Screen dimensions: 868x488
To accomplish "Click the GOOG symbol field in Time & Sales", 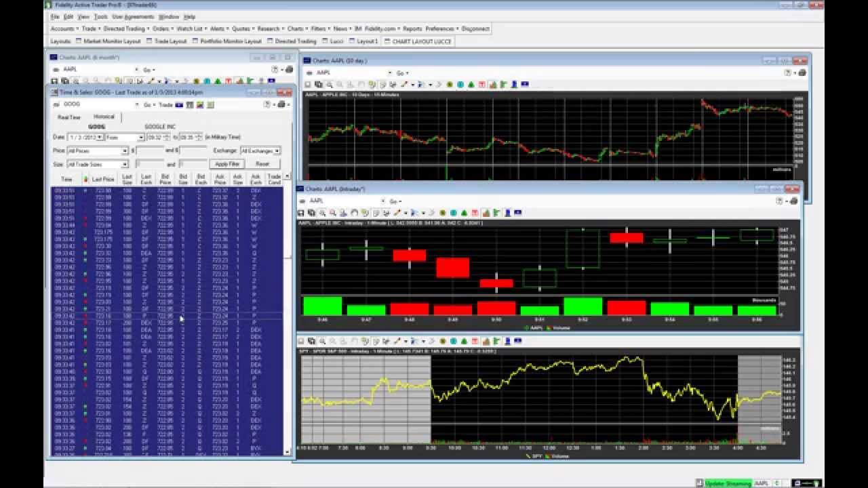I will [98, 105].
